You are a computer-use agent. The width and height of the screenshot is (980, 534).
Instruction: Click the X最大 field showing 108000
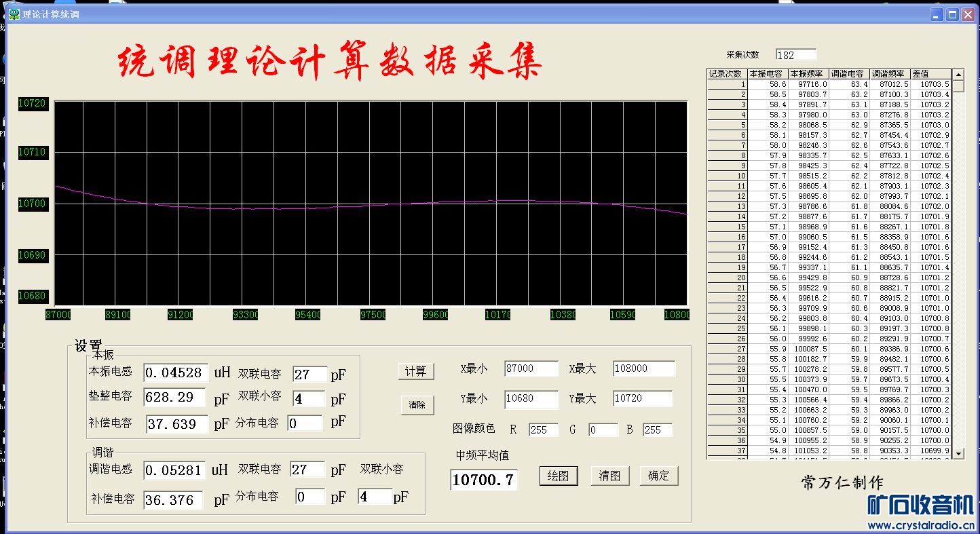[x=644, y=368]
